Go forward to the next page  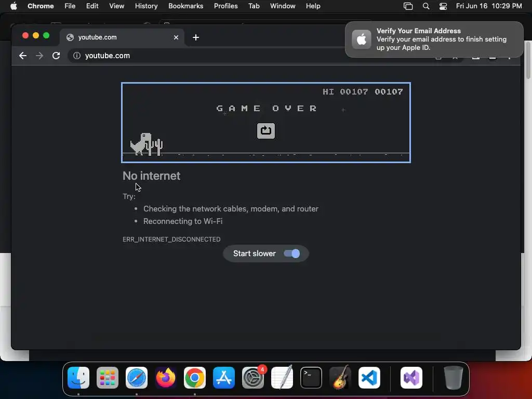pyautogui.click(x=39, y=56)
